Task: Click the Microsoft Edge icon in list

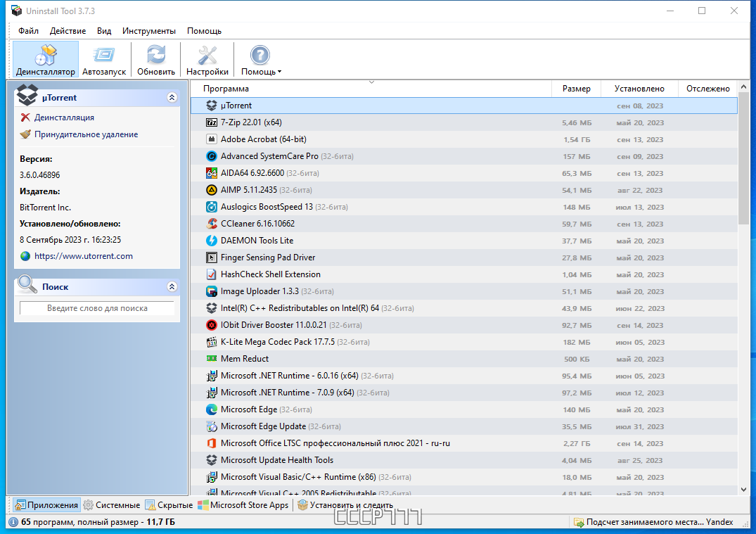Action: 212,409
